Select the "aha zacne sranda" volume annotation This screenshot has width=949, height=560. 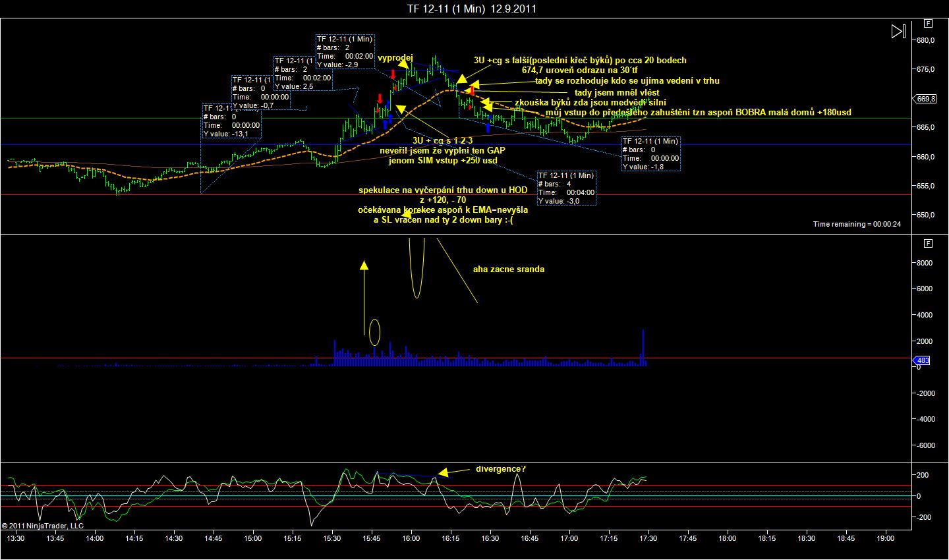pos(509,269)
